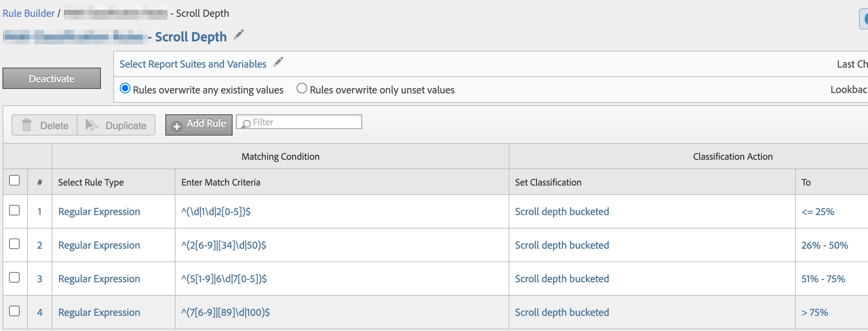This screenshot has height=331, width=868.
Task: Open rule type selector for rule 4
Action: point(99,313)
